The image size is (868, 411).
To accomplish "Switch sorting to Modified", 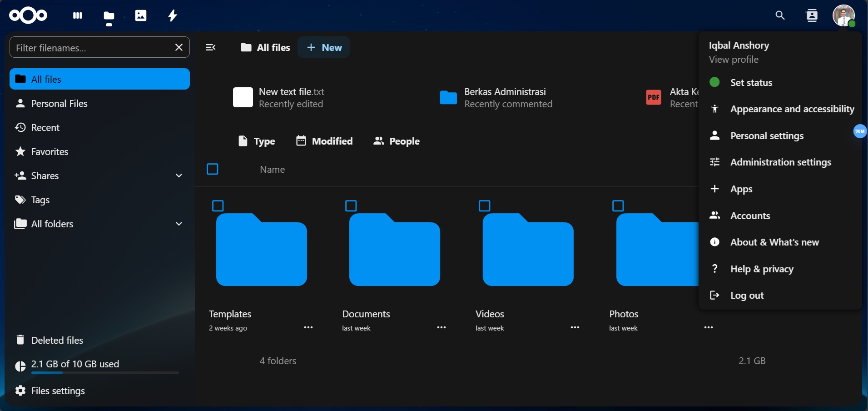I will 325,141.
